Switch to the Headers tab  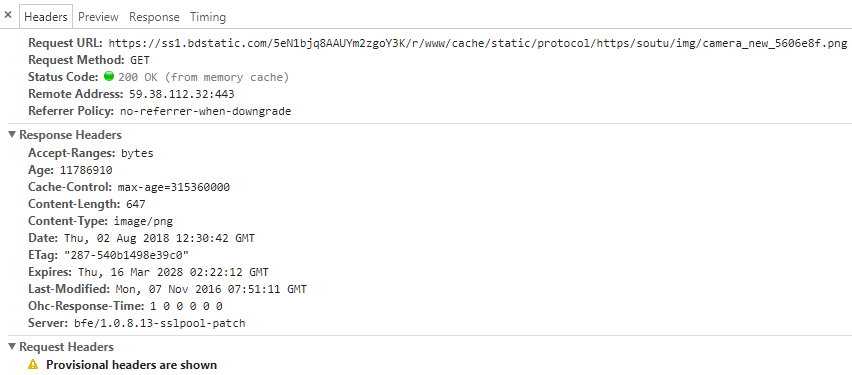click(x=46, y=17)
